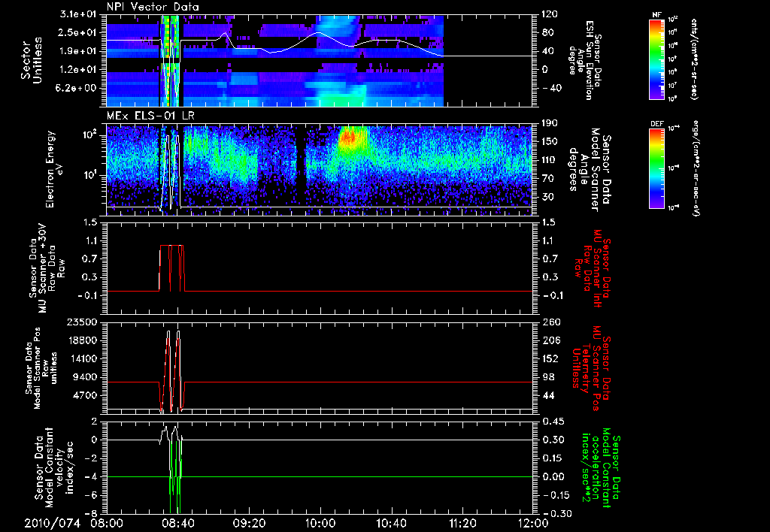The width and height of the screenshot is (770, 532).
Task: Click the '80' sun elevation tick
Action: tap(547, 32)
